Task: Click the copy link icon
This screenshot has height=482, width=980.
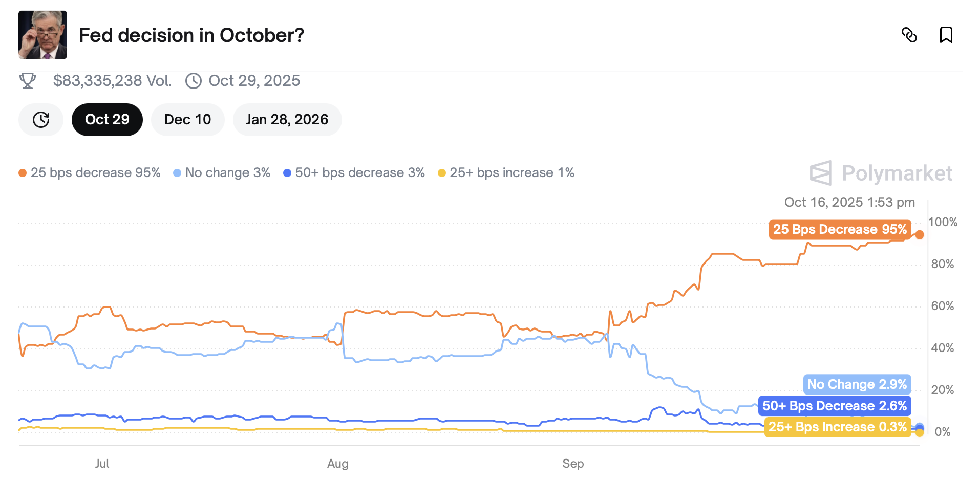Action: tap(909, 35)
